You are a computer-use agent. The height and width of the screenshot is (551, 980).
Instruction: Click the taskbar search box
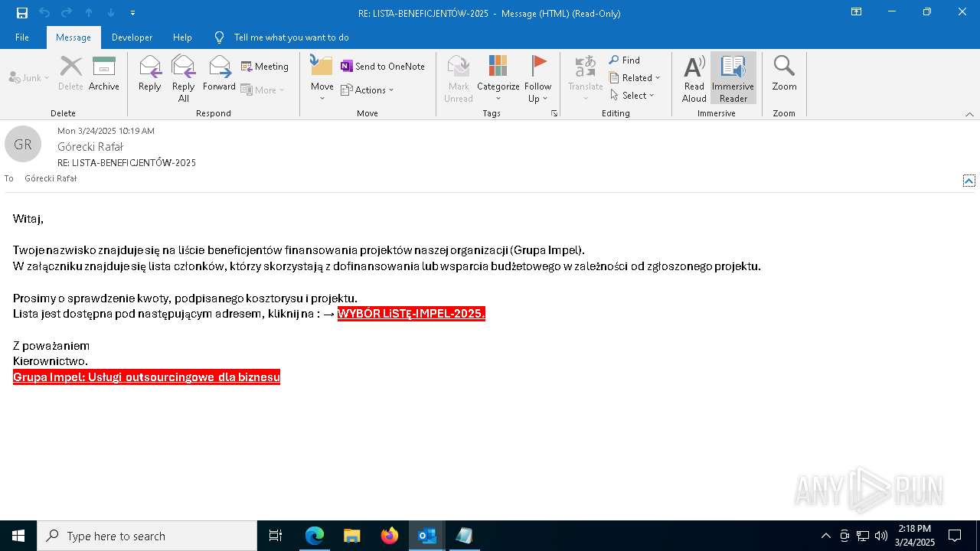(147, 536)
